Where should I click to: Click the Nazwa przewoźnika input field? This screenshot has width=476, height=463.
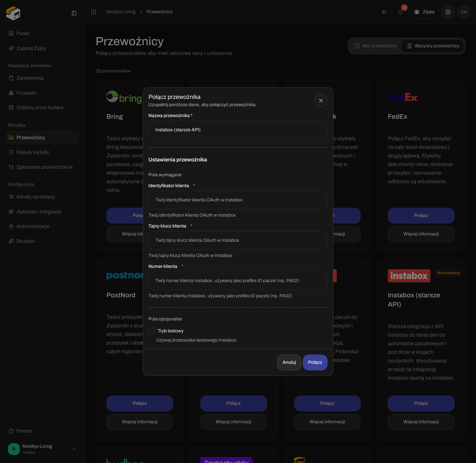click(x=238, y=130)
